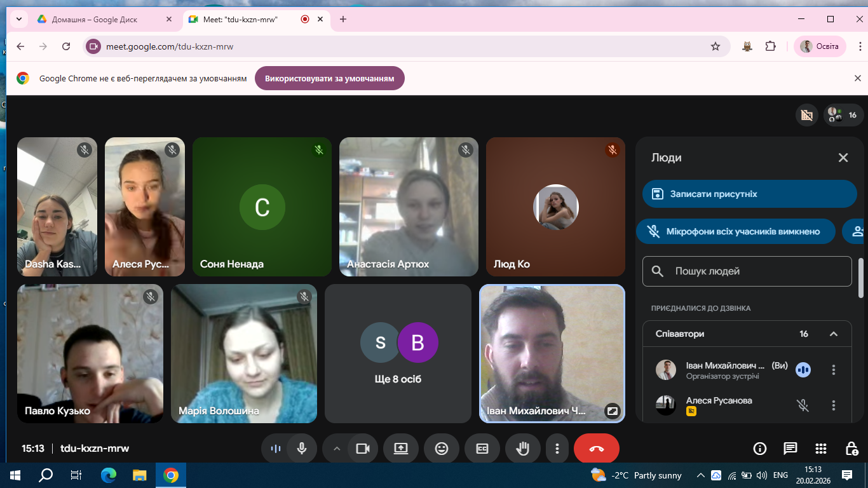Open the activities panel
The image size is (868, 488).
(821, 449)
